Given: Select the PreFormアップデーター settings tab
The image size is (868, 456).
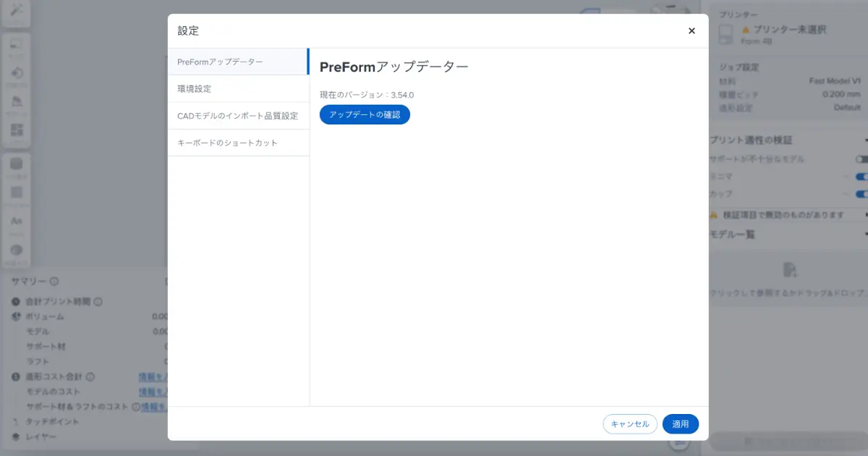Looking at the screenshot, I should click(x=238, y=62).
